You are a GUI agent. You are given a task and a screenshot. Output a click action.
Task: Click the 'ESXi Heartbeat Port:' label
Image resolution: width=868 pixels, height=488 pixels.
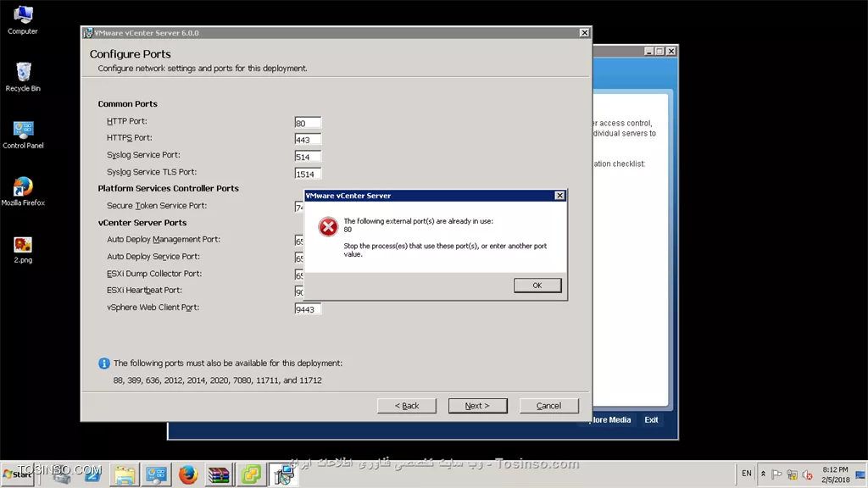tap(144, 290)
